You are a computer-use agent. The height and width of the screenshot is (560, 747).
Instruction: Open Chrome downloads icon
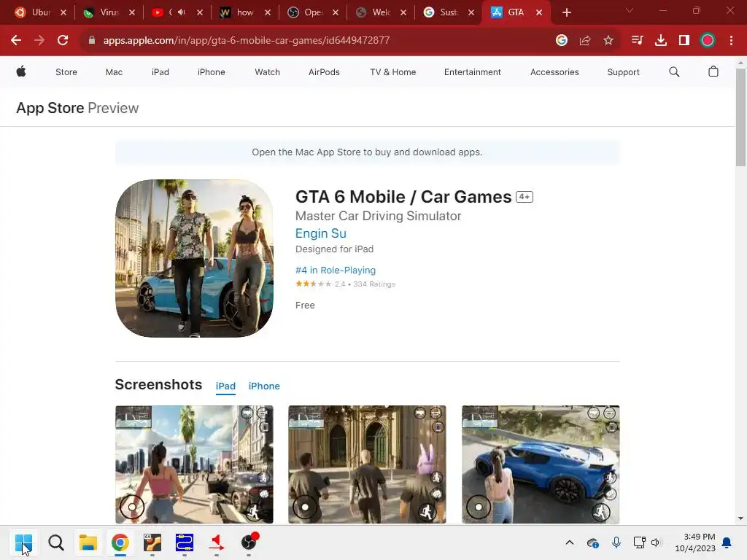661,41
